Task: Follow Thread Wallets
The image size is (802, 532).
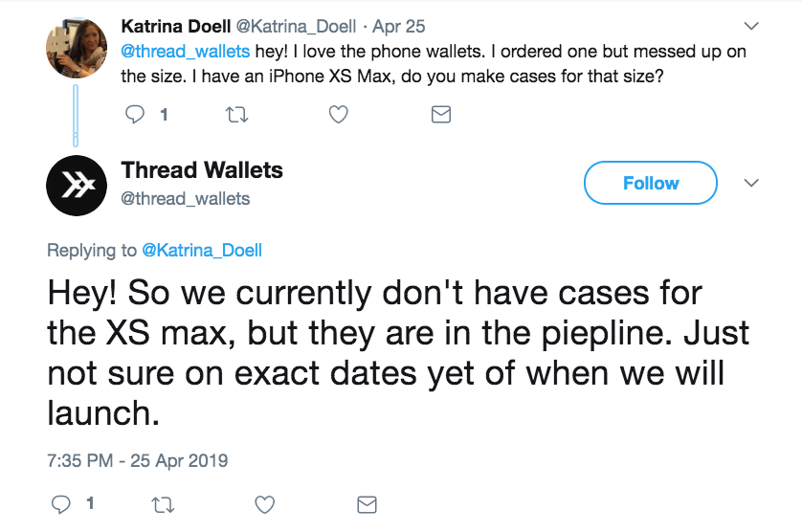Action: coord(650,183)
